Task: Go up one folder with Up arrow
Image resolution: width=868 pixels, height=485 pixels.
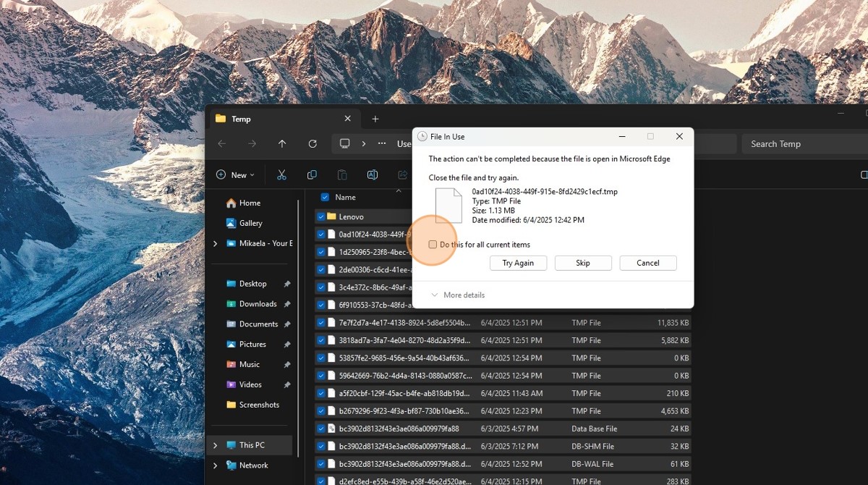Action: coord(282,144)
